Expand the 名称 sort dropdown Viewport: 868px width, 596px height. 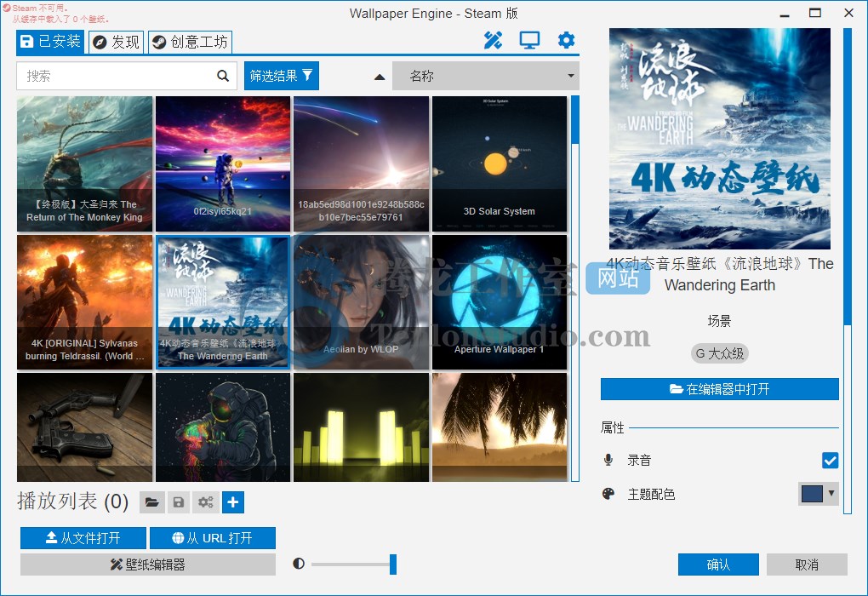click(x=485, y=76)
